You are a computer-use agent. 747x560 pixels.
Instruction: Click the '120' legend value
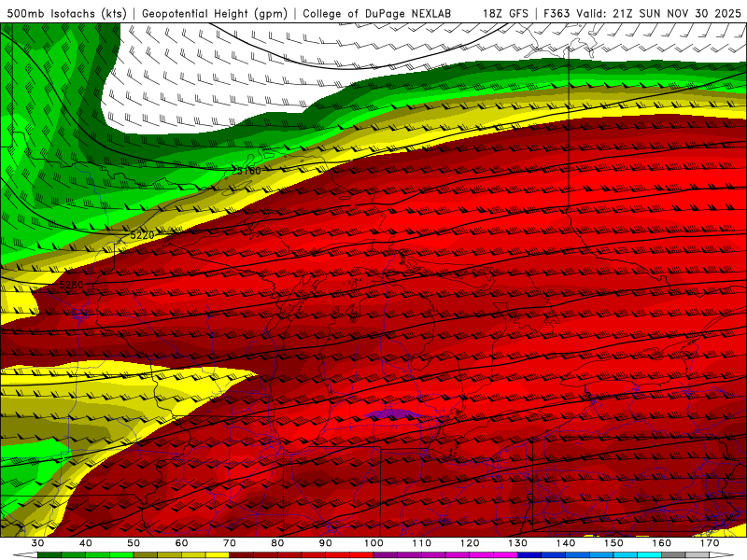click(470, 543)
